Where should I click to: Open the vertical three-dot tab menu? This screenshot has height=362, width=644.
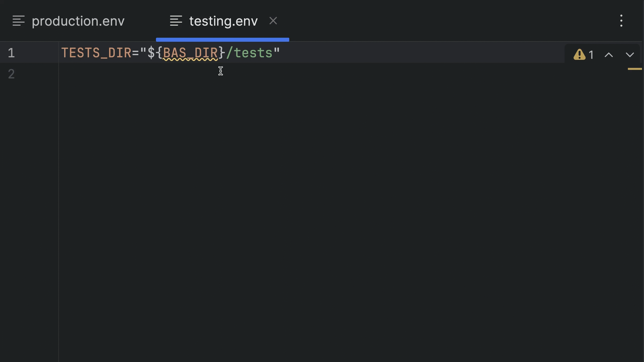[x=621, y=21]
